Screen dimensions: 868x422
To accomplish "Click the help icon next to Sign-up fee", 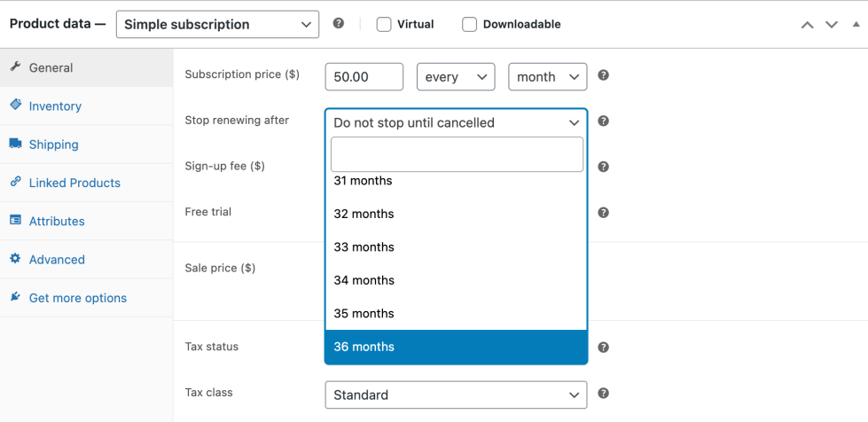I will point(603,167).
